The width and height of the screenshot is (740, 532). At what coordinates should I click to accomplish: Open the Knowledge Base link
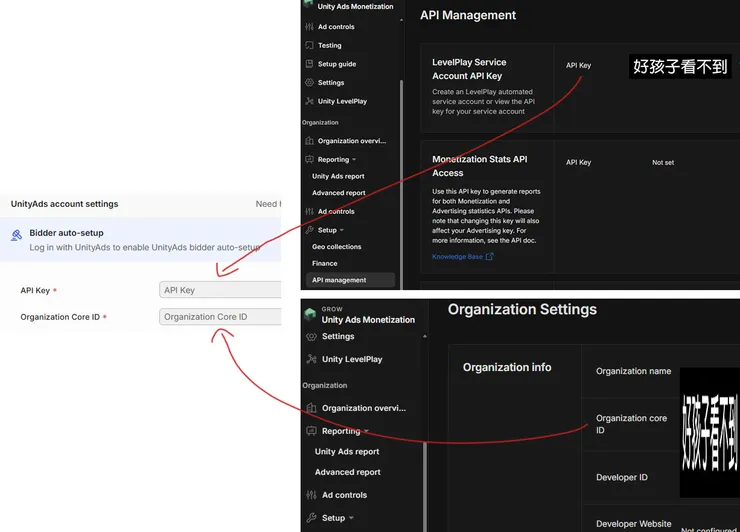pyautogui.click(x=457, y=257)
